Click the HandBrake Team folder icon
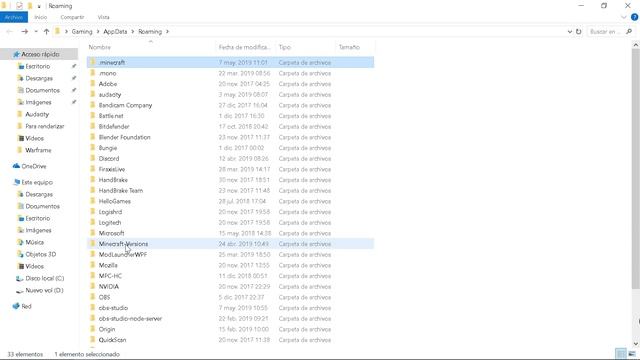Viewport: 640px width, 360px height. click(x=93, y=190)
